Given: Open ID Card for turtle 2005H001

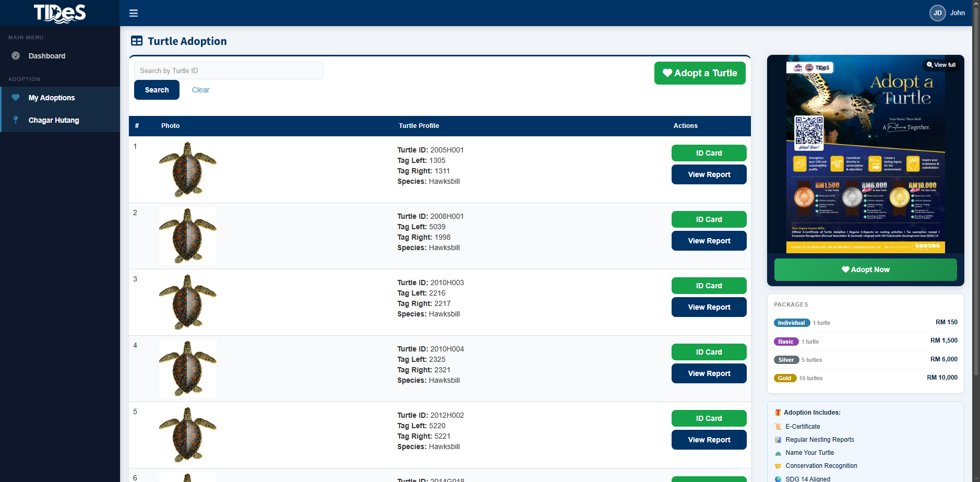Looking at the screenshot, I should [x=709, y=153].
